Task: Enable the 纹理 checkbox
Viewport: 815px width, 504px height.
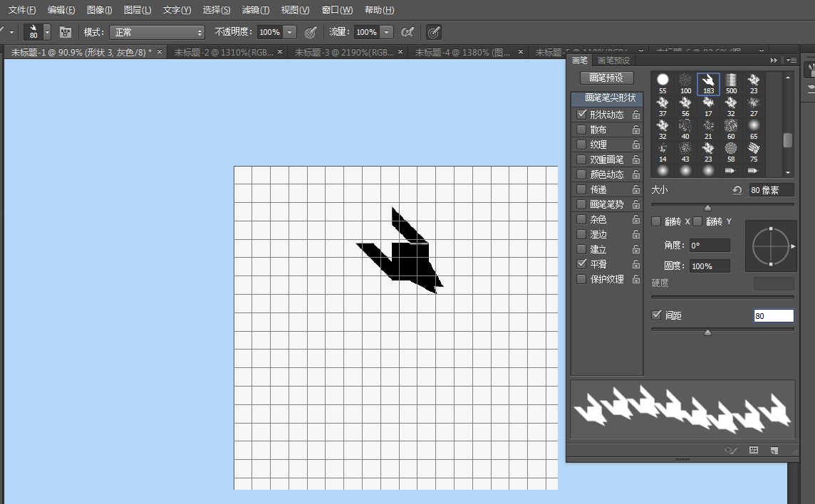Action: coord(581,145)
